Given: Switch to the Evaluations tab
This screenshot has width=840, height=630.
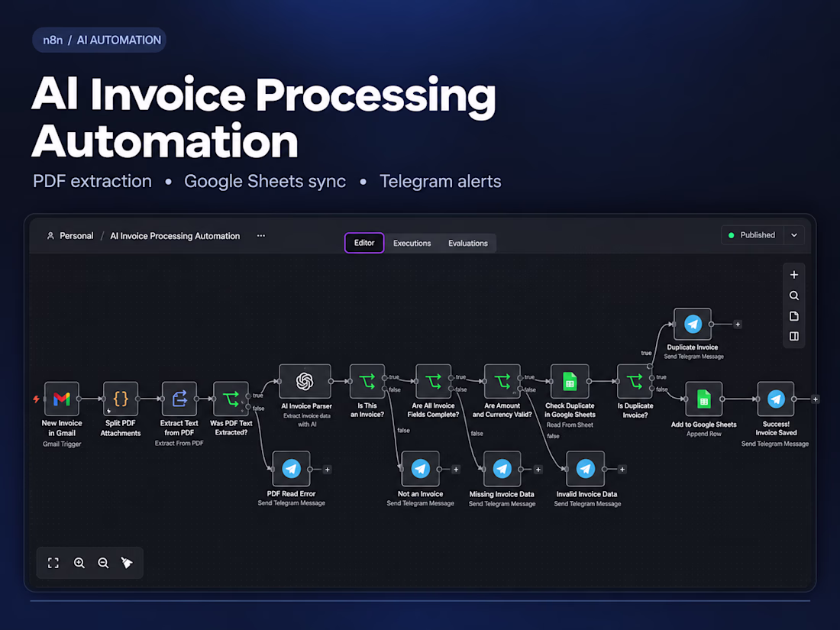Looking at the screenshot, I should coord(468,243).
